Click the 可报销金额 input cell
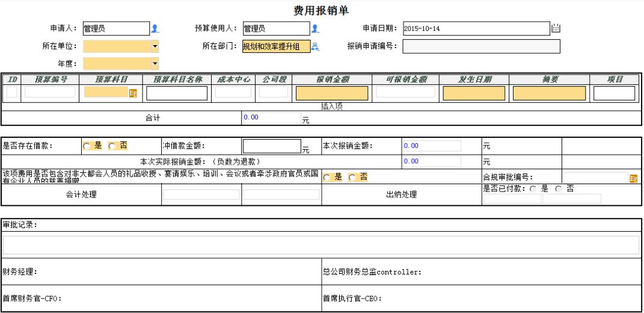 [405, 91]
